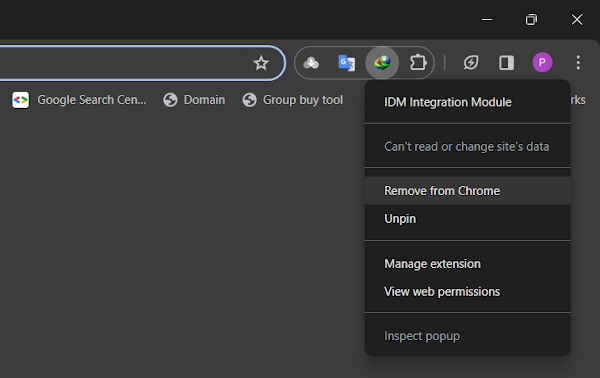Click IDM Integration Module menu header
Image resolution: width=600 pixels, height=378 pixels.
coord(447,102)
